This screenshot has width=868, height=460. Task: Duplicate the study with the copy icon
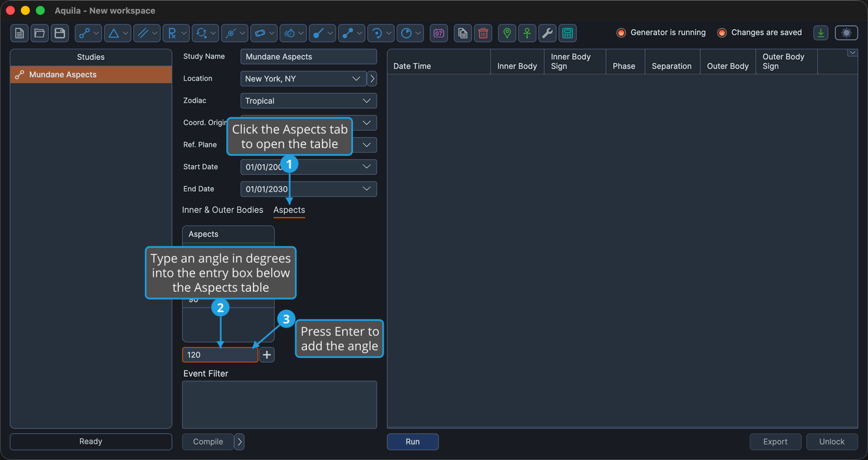pyautogui.click(x=463, y=33)
